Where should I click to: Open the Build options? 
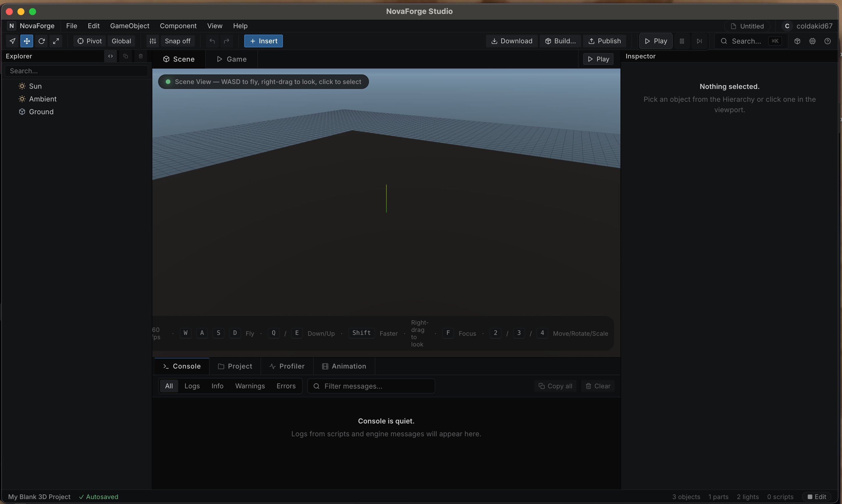pyautogui.click(x=561, y=41)
